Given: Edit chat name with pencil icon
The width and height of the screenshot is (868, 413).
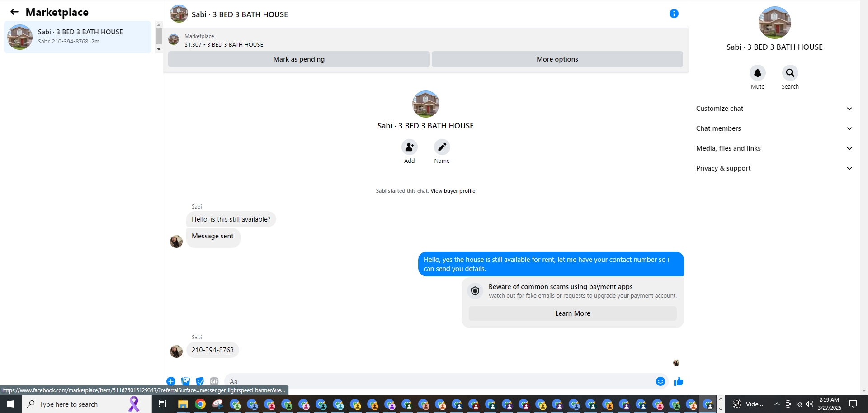Looking at the screenshot, I should [x=442, y=147].
